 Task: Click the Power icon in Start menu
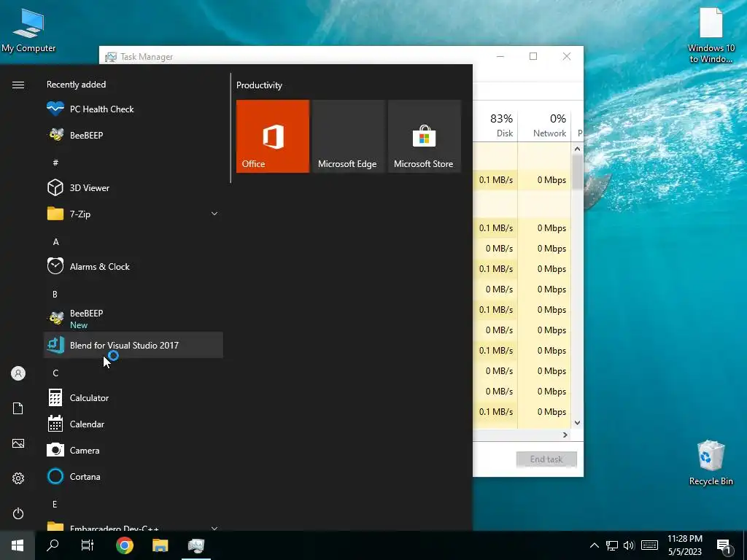pos(18,513)
